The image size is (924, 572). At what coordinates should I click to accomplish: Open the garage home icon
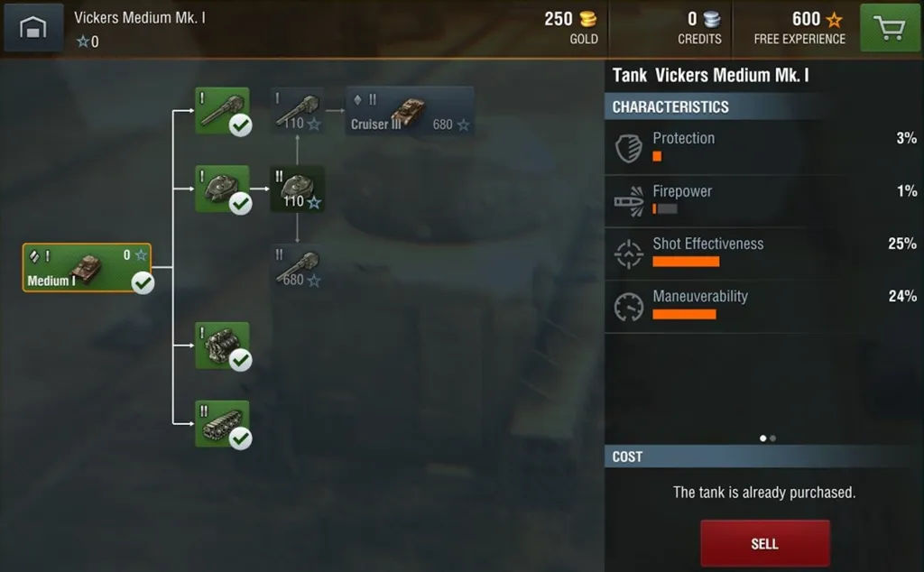[x=33, y=27]
